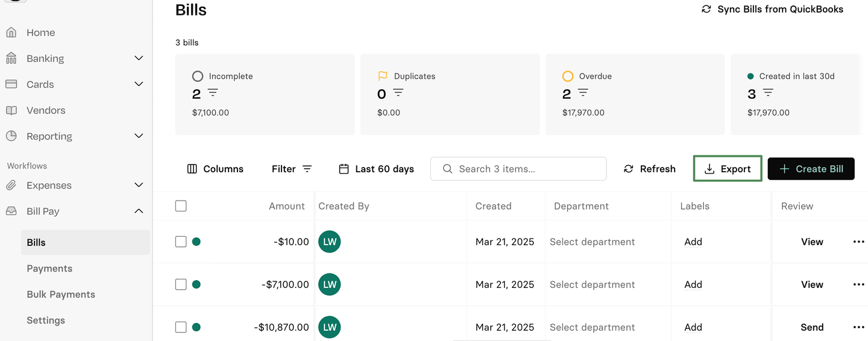Viewport: 868px width, 341px height.
Task: Click the Search 3 items field
Action: point(518,169)
